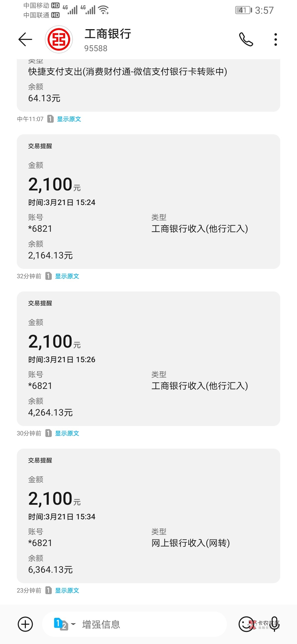The height and width of the screenshot is (644, 297).
Task: Open the 15:24 transaction card with balance 2,164.13元
Action: tap(148, 201)
